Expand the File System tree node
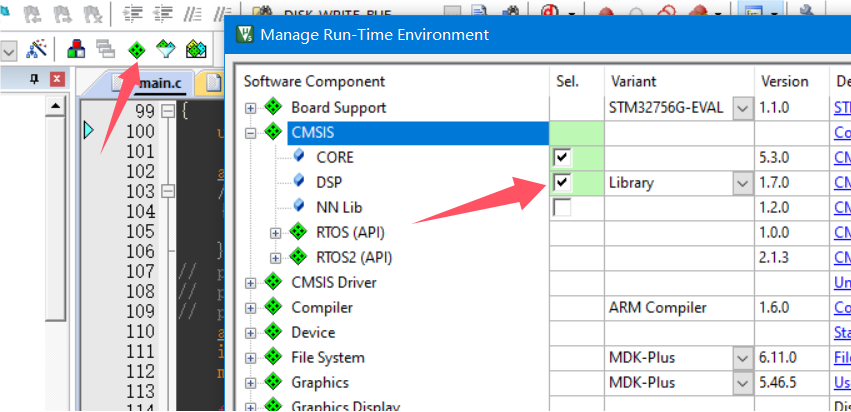Viewport: 851px width, 412px height. (x=250, y=358)
